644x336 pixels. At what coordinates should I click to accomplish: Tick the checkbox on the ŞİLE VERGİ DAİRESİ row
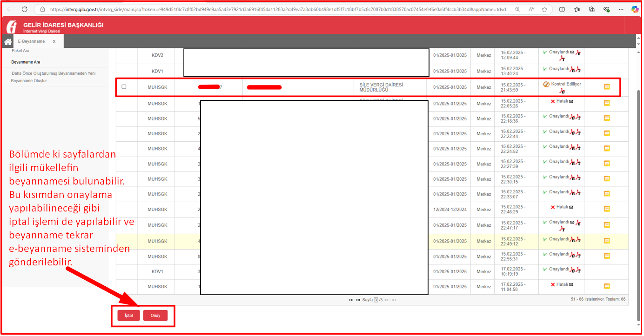[x=124, y=87]
